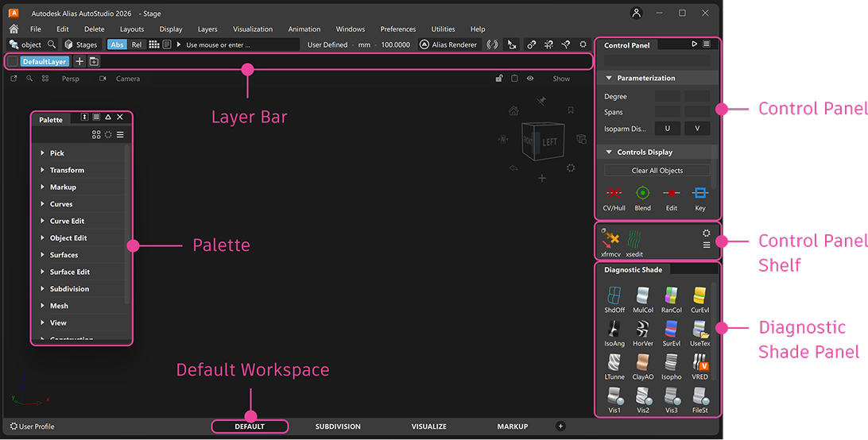Toggle the DefaultLayer visibility checkbox
Screen dimensions: 868x440
click(x=13, y=61)
